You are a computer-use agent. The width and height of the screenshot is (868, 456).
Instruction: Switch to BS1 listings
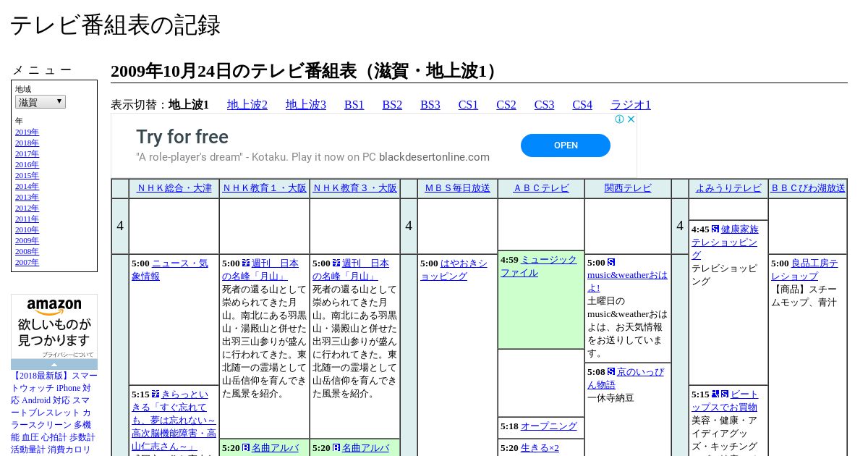[354, 105]
